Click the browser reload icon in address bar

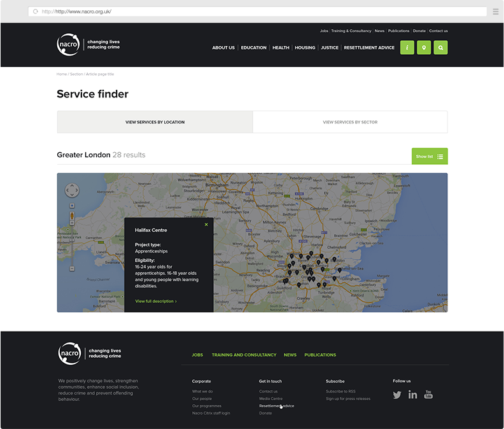[36, 11]
